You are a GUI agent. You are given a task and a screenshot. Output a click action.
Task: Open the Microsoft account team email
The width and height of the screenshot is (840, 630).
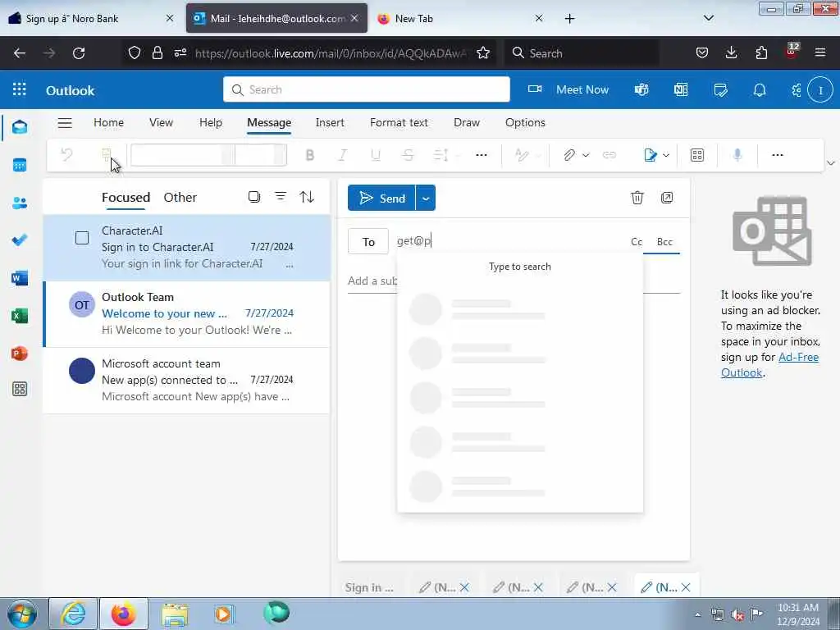tap(186, 381)
